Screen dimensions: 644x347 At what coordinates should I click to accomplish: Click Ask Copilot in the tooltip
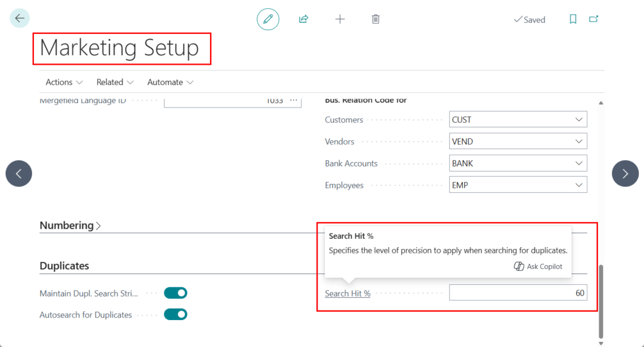538,267
